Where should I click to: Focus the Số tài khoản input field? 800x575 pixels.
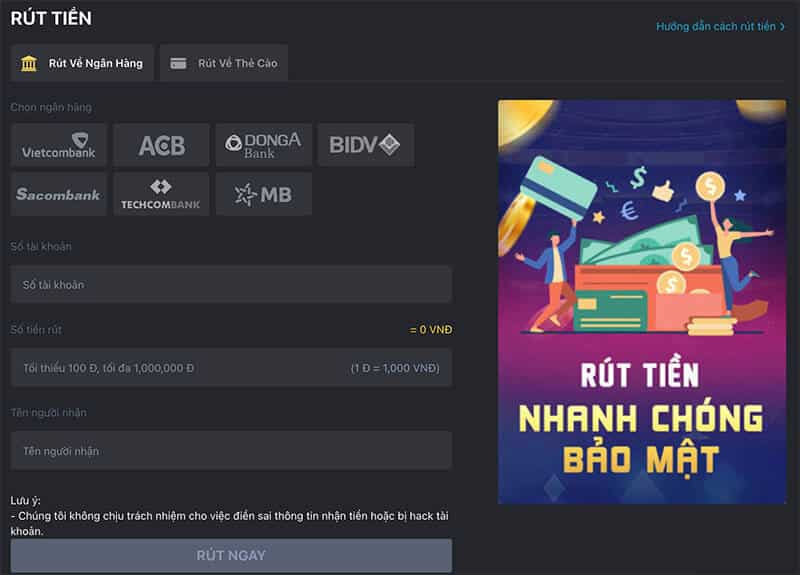point(231,285)
